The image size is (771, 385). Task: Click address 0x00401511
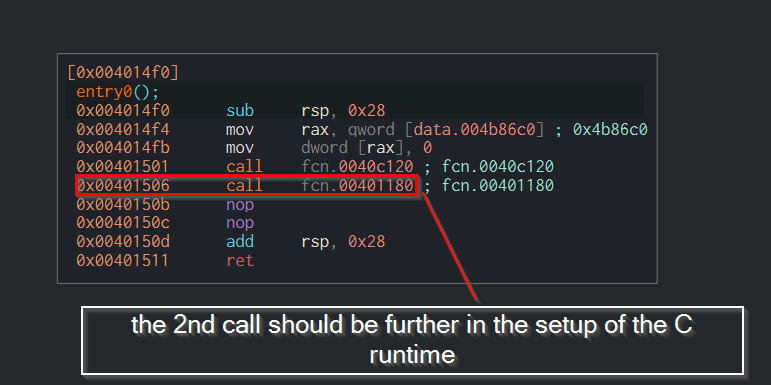pyautogui.click(x=123, y=260)
